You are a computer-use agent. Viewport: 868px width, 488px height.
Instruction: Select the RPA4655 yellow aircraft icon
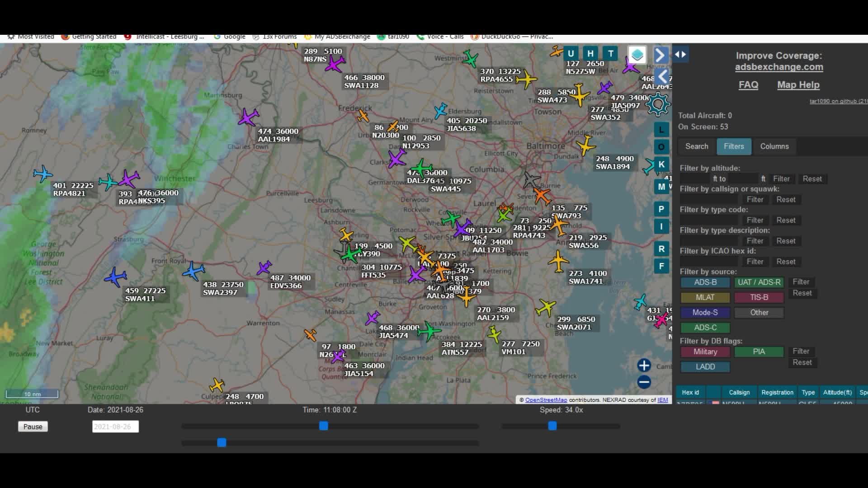coord(526,80)
